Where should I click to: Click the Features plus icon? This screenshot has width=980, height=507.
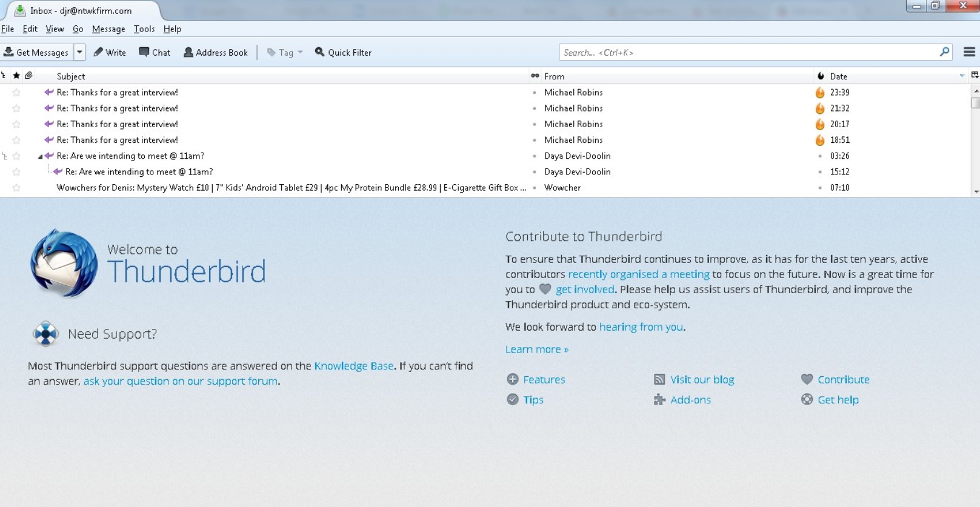(513, 379)
